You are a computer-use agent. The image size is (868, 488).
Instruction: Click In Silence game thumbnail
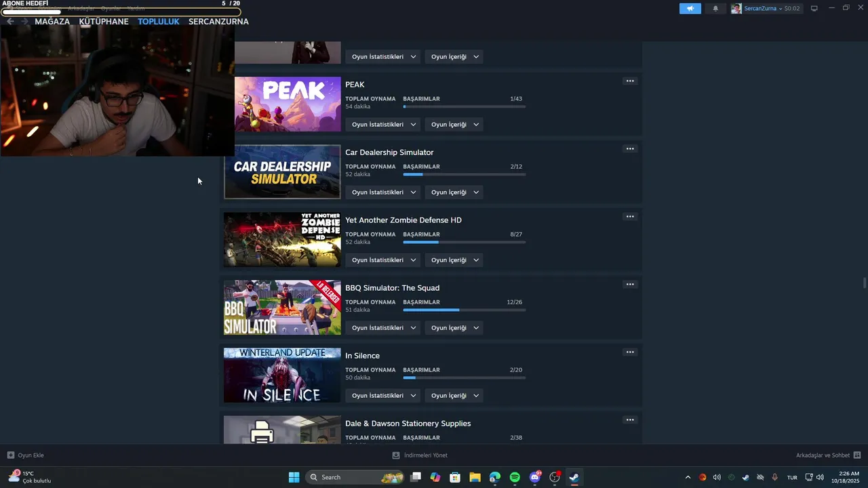(x=282, y=375)
